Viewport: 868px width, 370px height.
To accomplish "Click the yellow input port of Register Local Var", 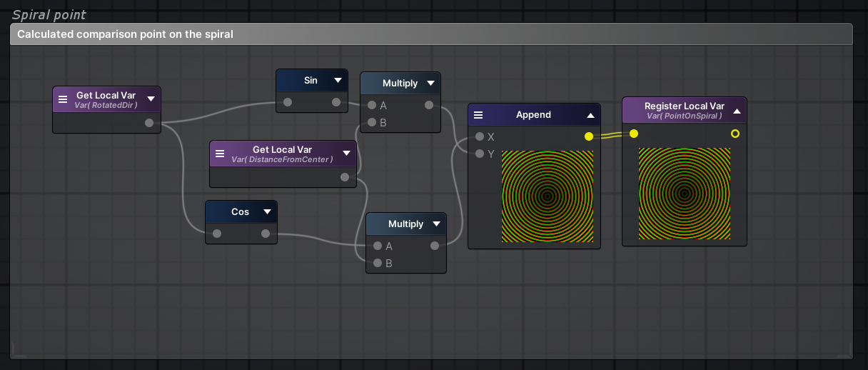I will point(634,134).
